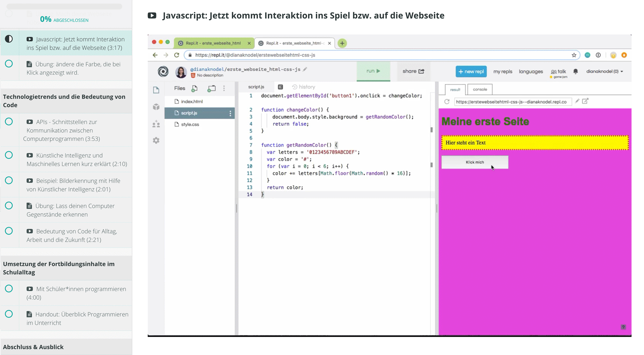Viewport: 644px width, 355px height.
Task: Open settings via the gear icon
Action: point(156,140)
